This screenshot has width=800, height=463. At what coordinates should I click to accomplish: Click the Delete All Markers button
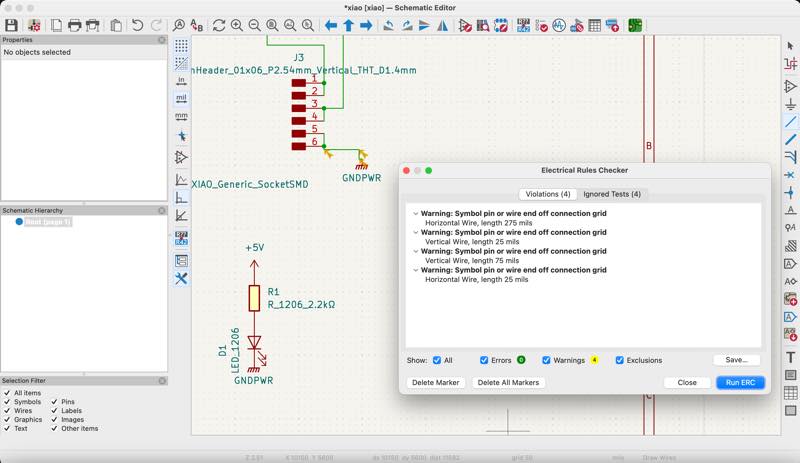point(508,382)
